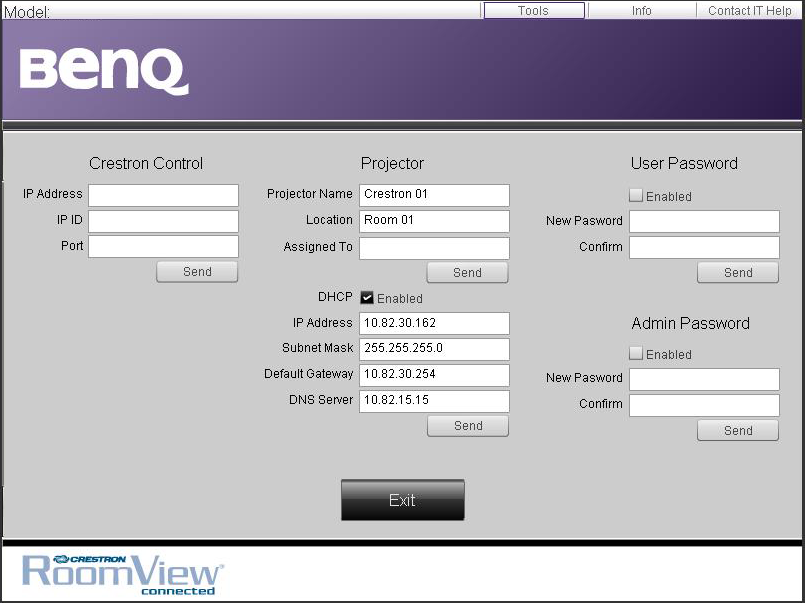Click the Port input field
The width and height of the screenshot is (805, 603).
(163, 246)
